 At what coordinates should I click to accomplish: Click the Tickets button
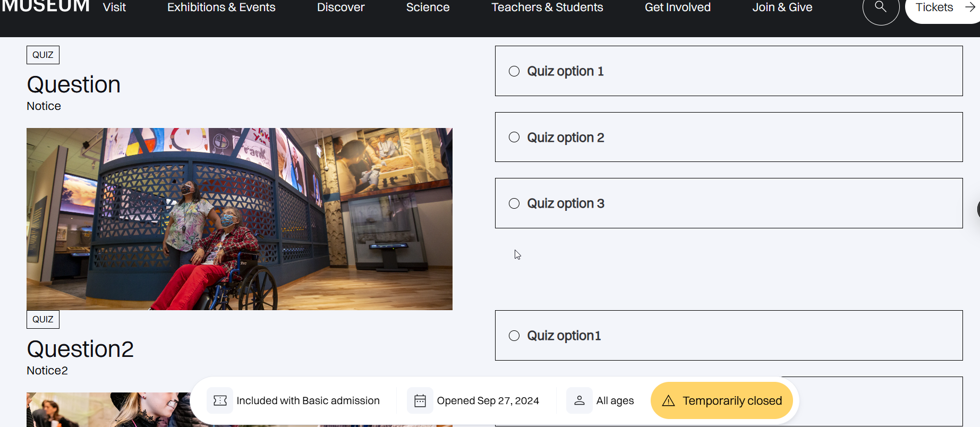pyautogui.click(x=935, y=7)
